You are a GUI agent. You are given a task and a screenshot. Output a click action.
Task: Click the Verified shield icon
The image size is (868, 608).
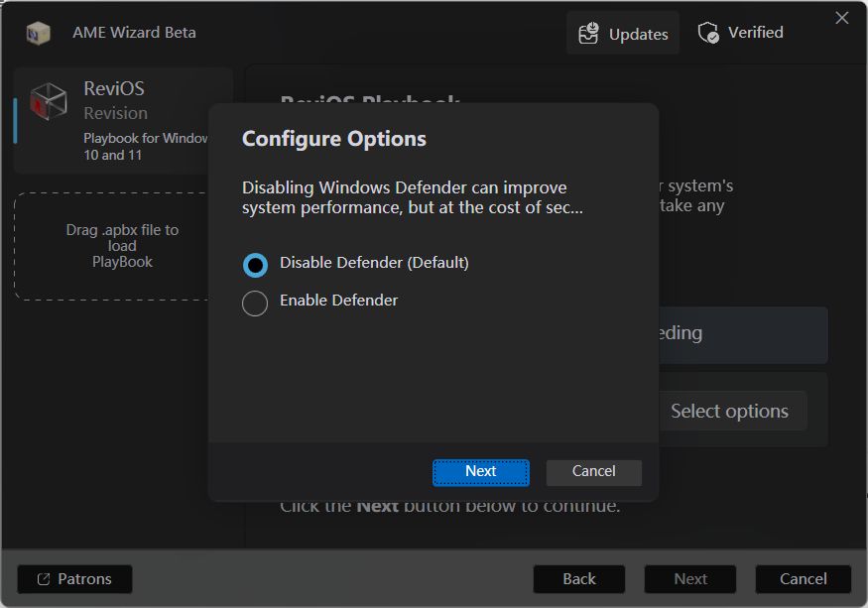(708, 34)
